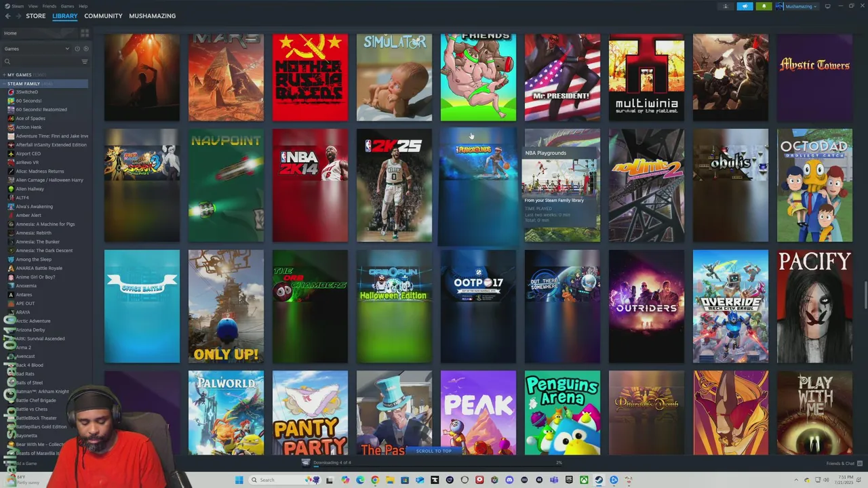Show ready-to-play games filter icon
Viewport: 868px width, 488px height.
[x=85, y=49]
